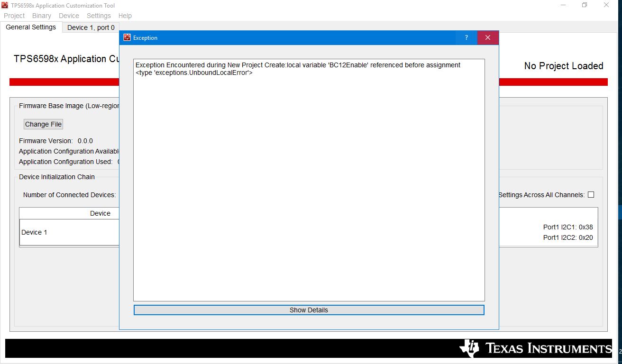The image size is (622, 364).
Task: Click the Port1 I2C2: 0x20 text
Action: (568, 237)
